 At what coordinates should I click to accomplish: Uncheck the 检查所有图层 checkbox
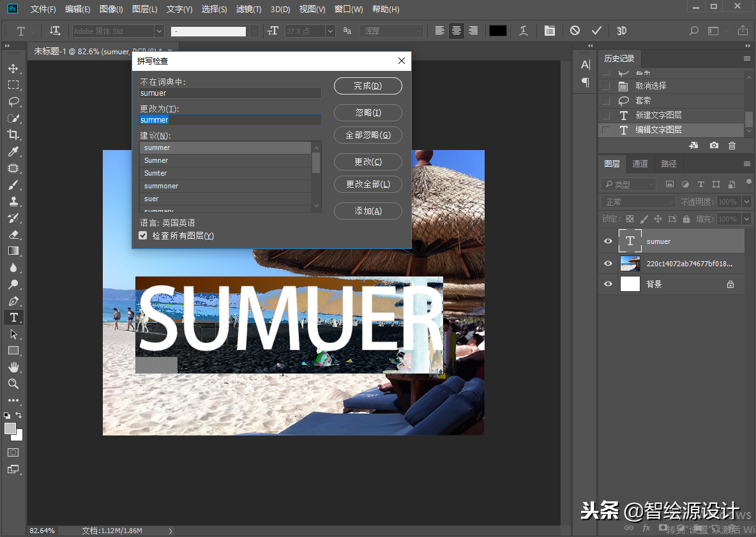143,236
